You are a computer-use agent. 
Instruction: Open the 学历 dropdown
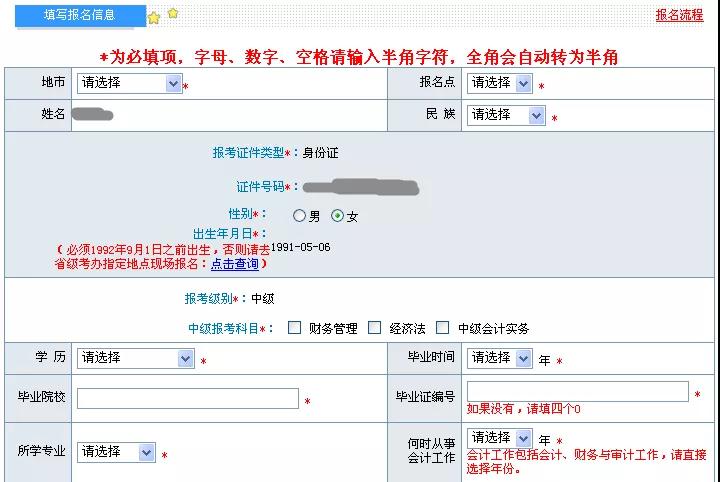[x=135, y=358]
